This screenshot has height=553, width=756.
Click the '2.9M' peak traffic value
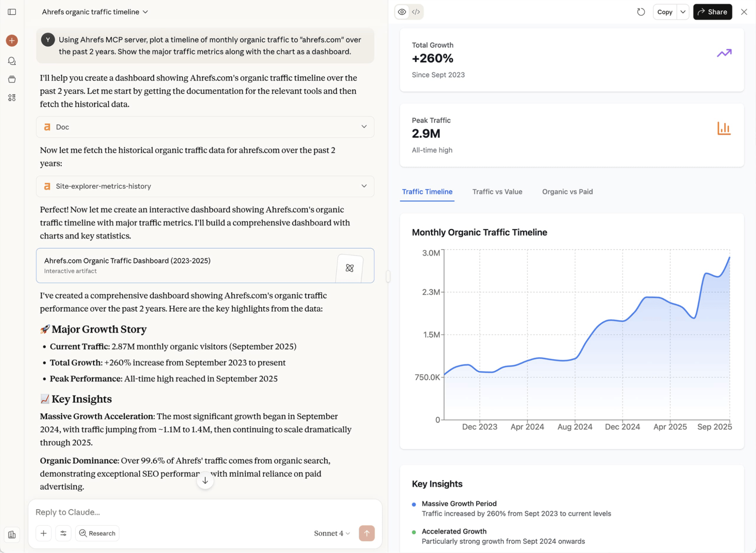(426, 134)
